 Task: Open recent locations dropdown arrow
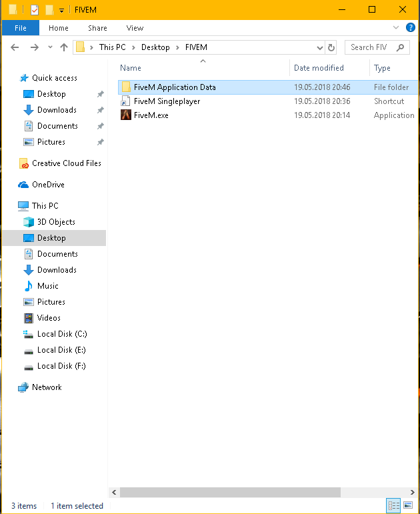click(50, 47)
